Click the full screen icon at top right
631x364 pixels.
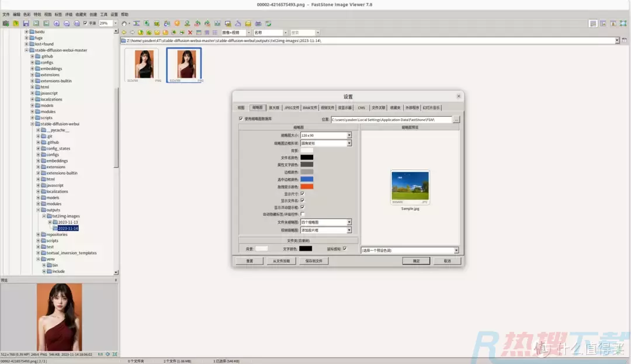623,23
